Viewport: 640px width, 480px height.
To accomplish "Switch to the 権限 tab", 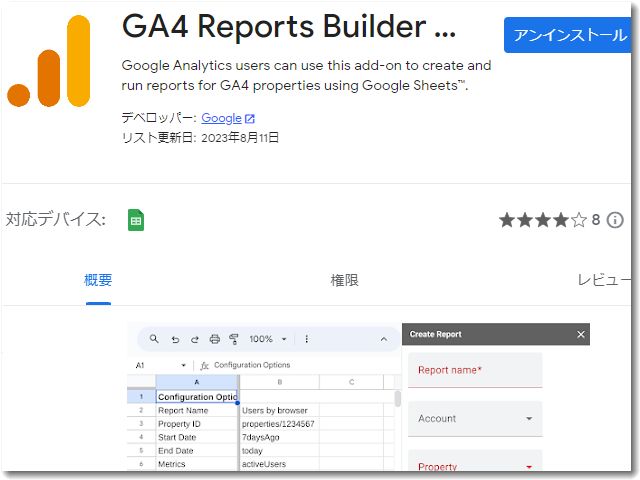I will (x=344, y=280).
